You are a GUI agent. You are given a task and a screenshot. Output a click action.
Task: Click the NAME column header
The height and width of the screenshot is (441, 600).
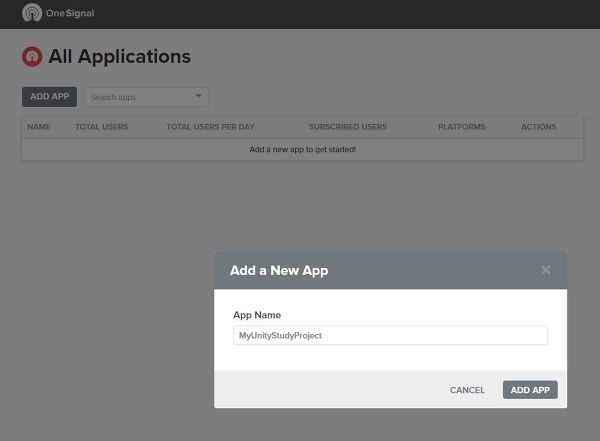click(39, 127)
